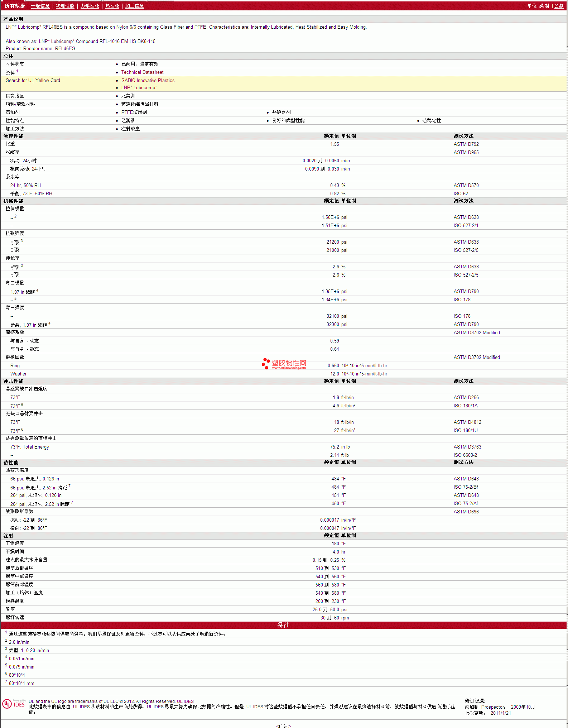
Task: Switch to the 力学性能 tab
Action: 90,6
